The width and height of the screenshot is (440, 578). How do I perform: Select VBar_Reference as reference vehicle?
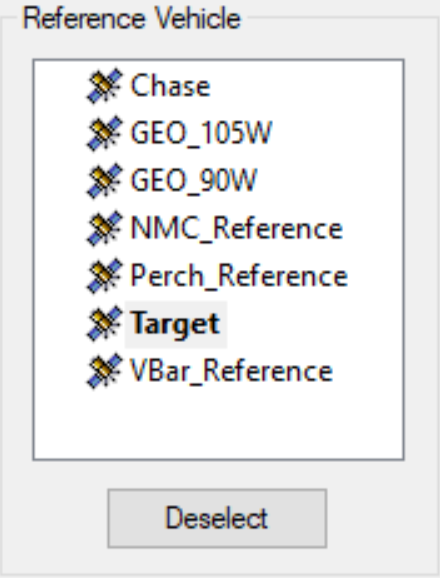[x=231, y=371]
